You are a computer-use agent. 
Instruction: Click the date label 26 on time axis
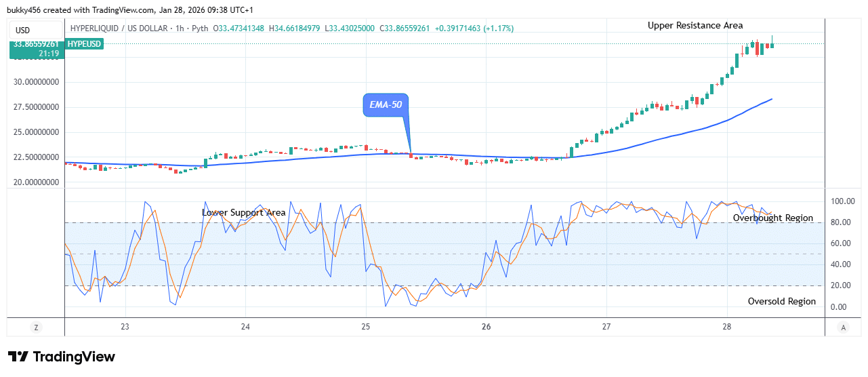[x=487, y=327]
